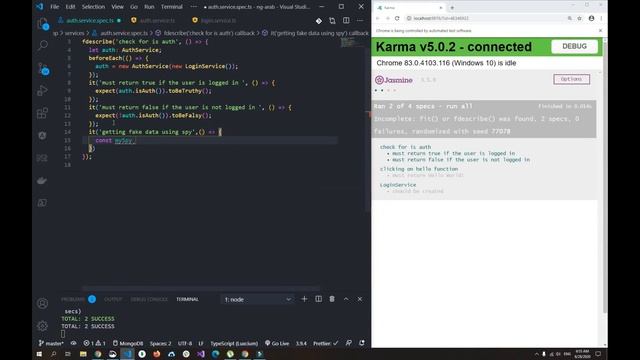Switch to the OUTPUT panel tab
The image size is (640, 360).
point(113,299)
